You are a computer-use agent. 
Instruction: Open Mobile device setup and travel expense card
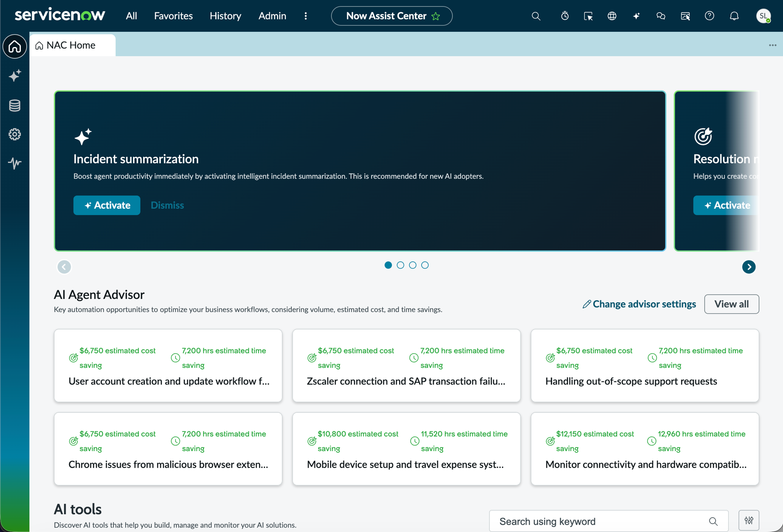pyautogui.click(x=406, y=449)
